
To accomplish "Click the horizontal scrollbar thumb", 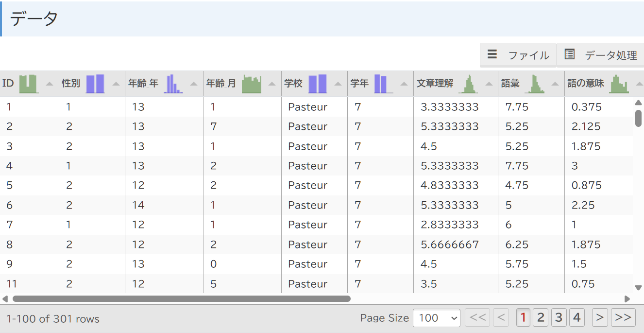I will click(181, 299).
